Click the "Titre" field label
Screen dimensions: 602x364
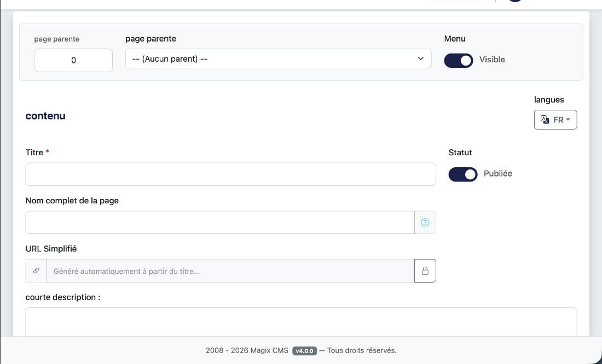[34, 152]
